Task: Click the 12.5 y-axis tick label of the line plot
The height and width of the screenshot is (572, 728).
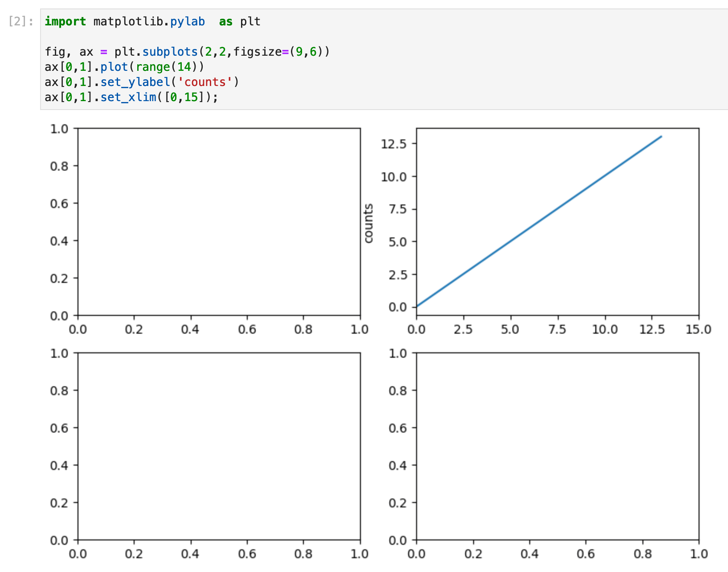Action: 394,144
